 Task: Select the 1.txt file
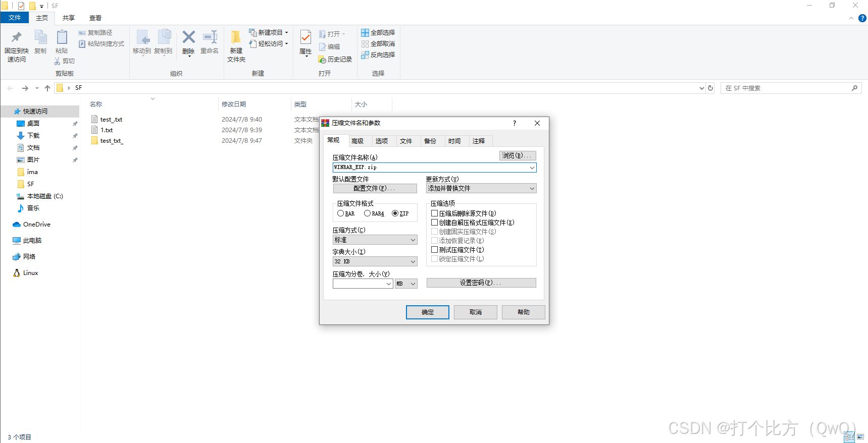point(106,130)
